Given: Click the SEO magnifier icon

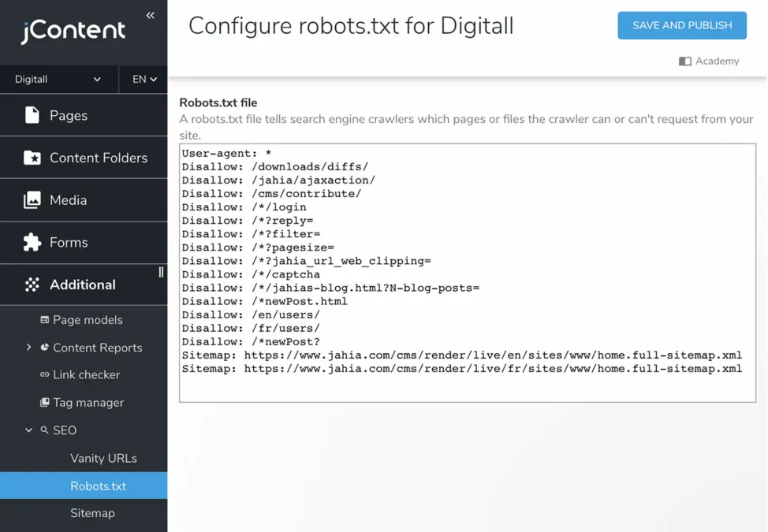Looking at the screenshot, I should tap(45, 430).
